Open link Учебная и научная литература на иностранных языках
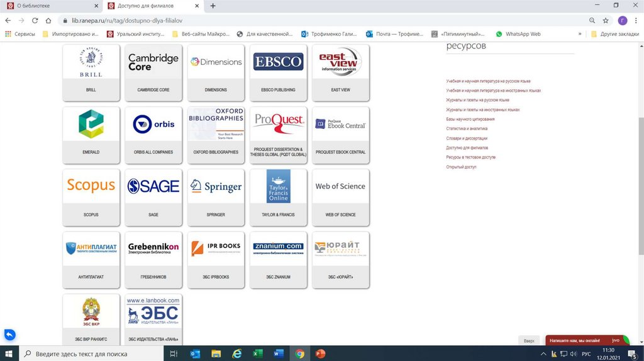The width and height of the screenshot is (644, 361). click(493, 91)
